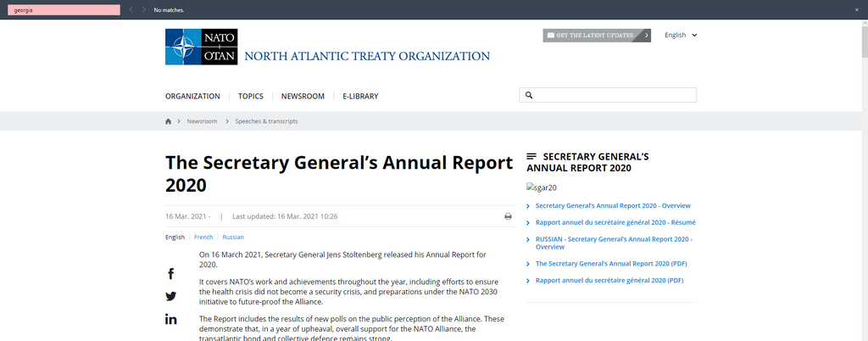Click list icon beside Secretary General's Annual Report heading
868x341 pixels.
(531, 157)
